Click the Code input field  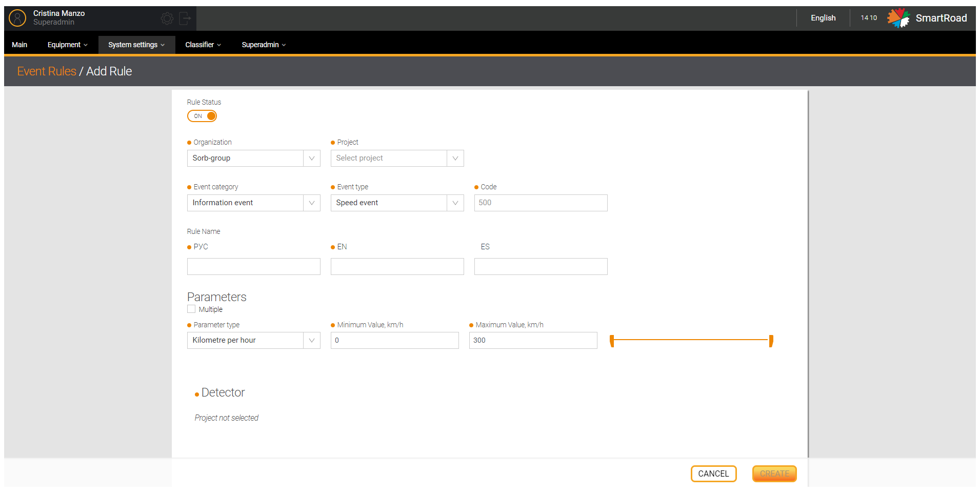(541, 203)
